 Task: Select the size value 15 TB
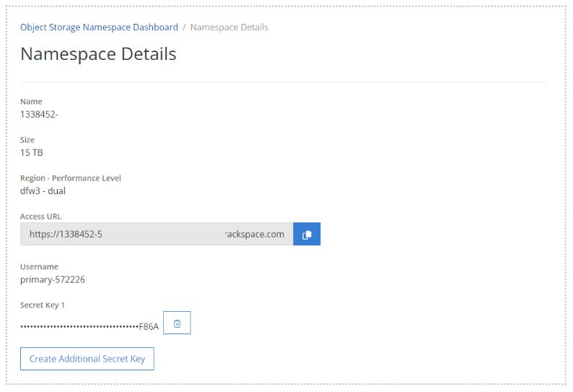coord(32,152)
